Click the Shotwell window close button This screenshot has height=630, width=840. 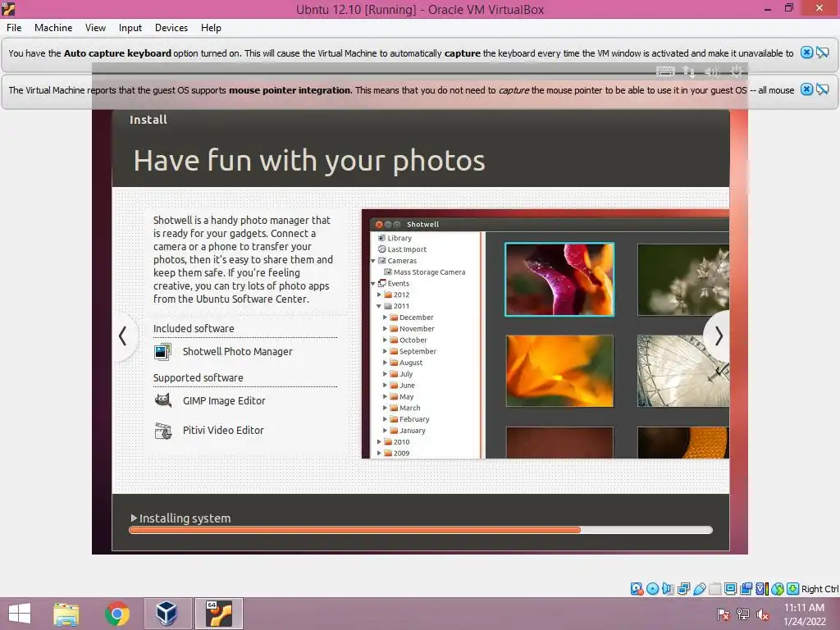click(379, 225)
